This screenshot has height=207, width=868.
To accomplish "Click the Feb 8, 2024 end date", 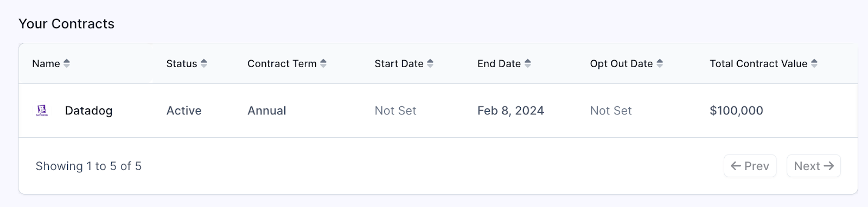I will tap(510, 111).
